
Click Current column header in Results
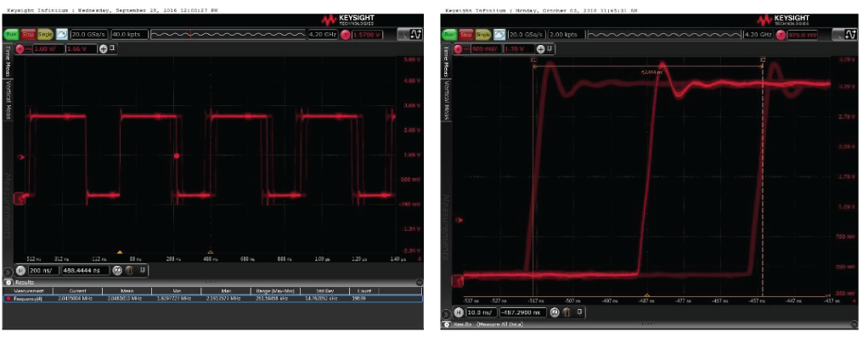pyautogui.click(x=77, y=290)
